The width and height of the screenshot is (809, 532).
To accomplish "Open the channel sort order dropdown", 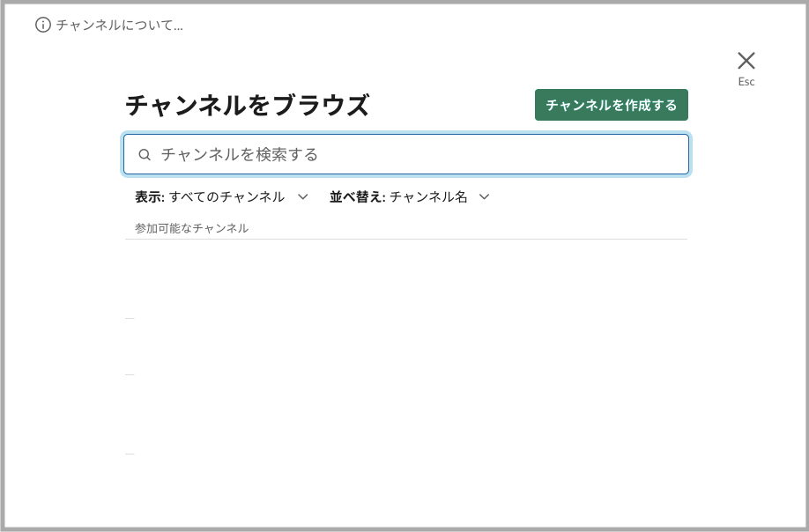I will pyautogui.click(x=408, y=196).
